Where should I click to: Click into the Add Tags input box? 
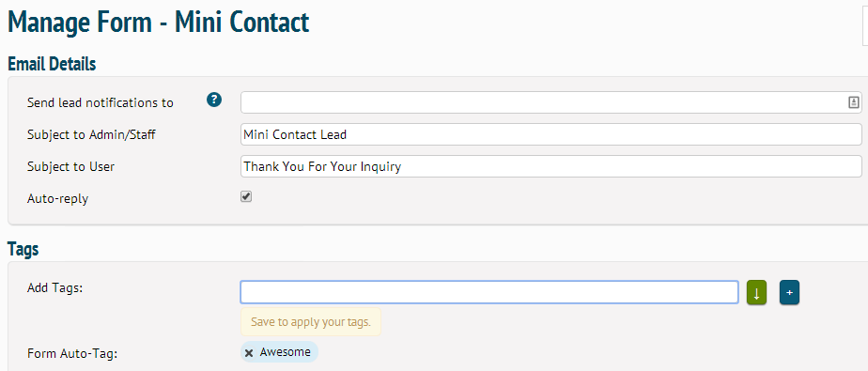pyautogui.click(x=489, y=292)
